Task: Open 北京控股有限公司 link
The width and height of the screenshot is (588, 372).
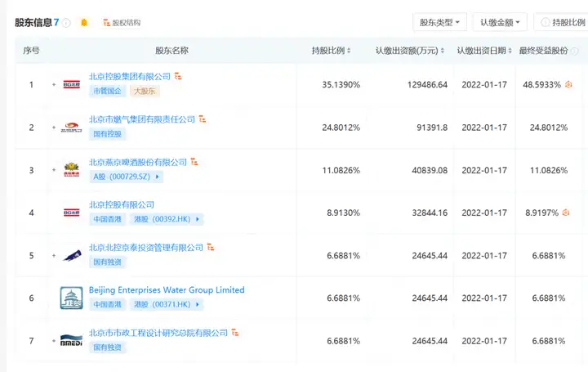Action: coord(122,204)
